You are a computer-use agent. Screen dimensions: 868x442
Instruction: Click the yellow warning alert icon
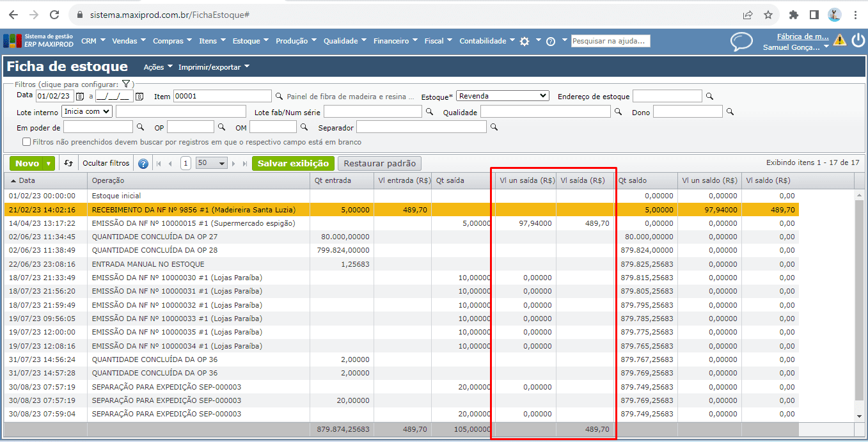(x=839, y=41)
